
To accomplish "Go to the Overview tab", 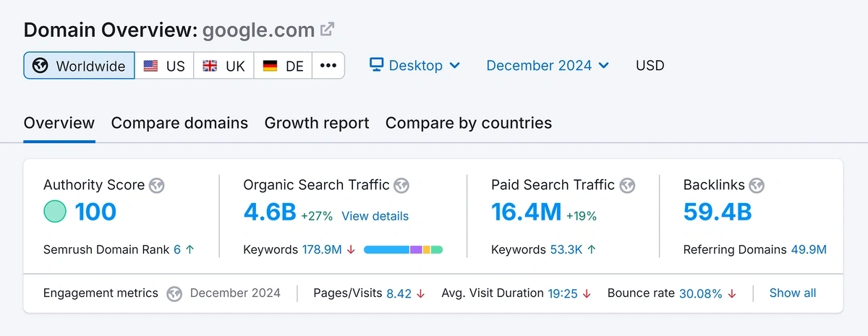I will click(59, 123).
